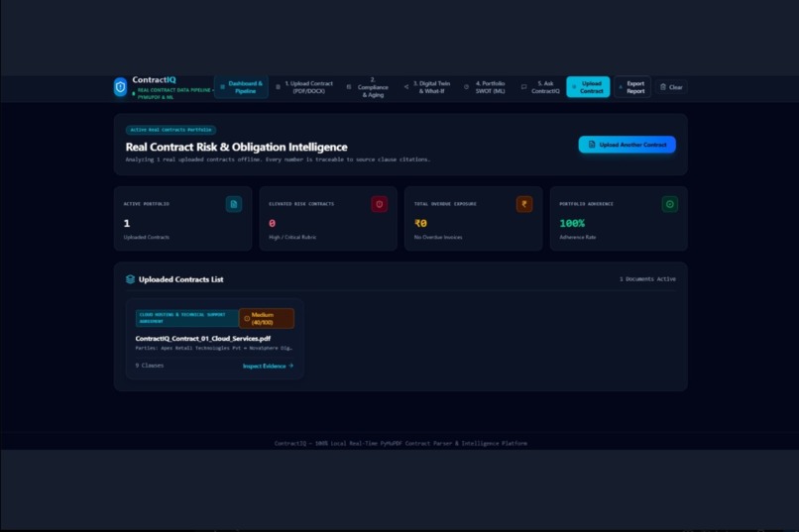
Task: Open ContractIQ_Contract_01_Cloud_Services.pdf
Action: [203, 338]
